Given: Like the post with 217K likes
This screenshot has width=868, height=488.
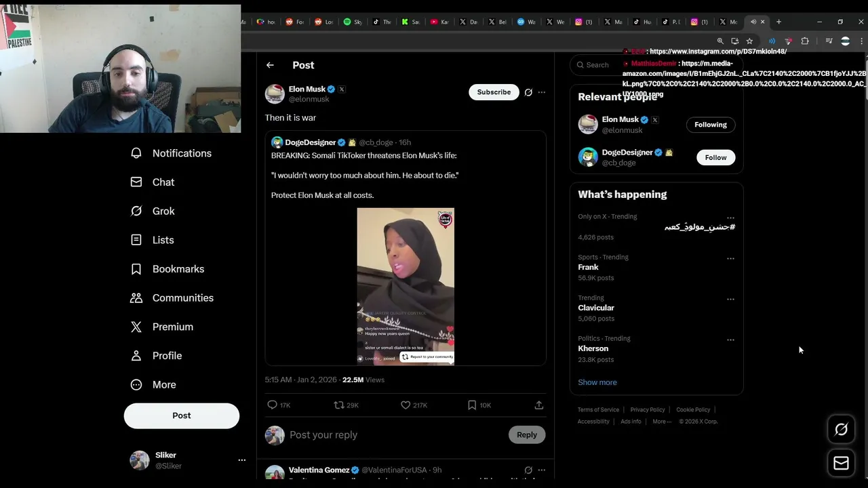Looking at the screenshot, I should pos(414,405).
